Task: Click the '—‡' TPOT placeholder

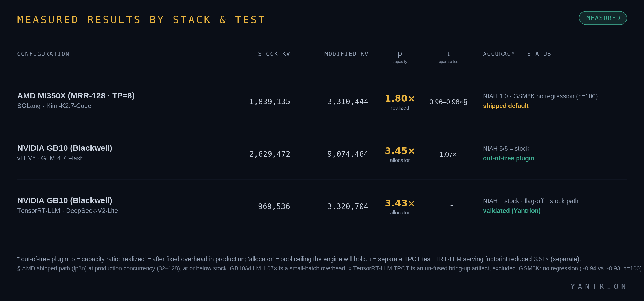Action: coord(448,207)
